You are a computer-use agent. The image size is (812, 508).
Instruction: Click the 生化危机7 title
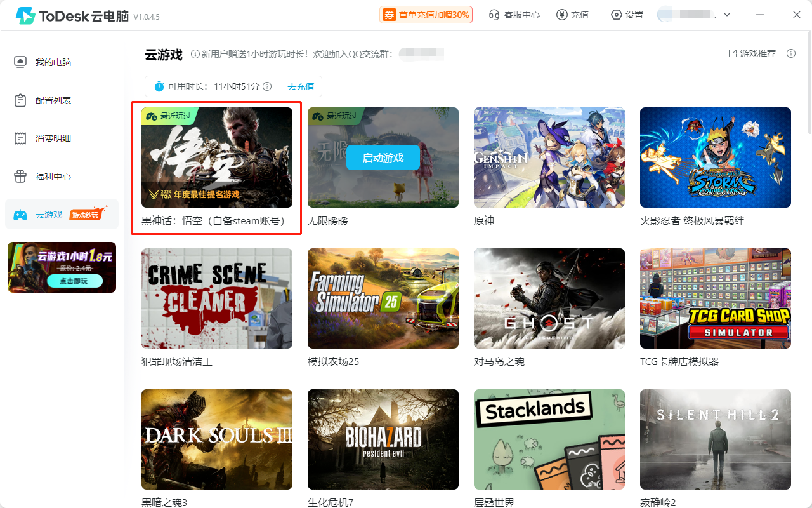[x=331, y=502]
